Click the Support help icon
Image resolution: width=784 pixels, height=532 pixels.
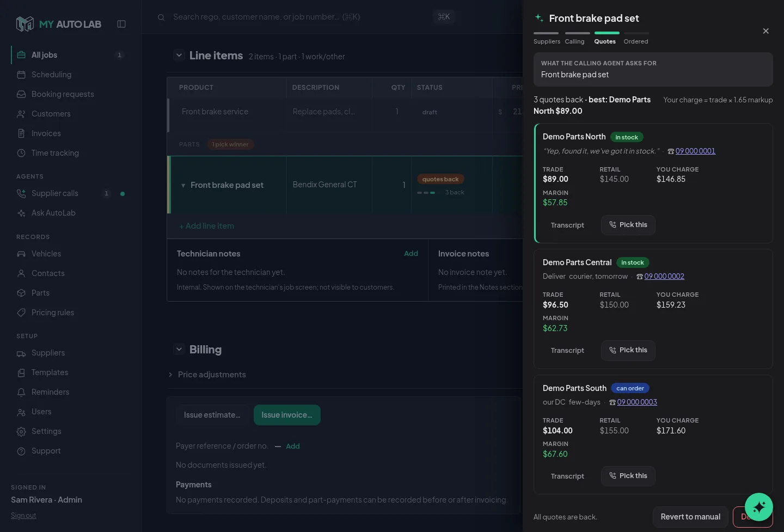tap(21, 451)
